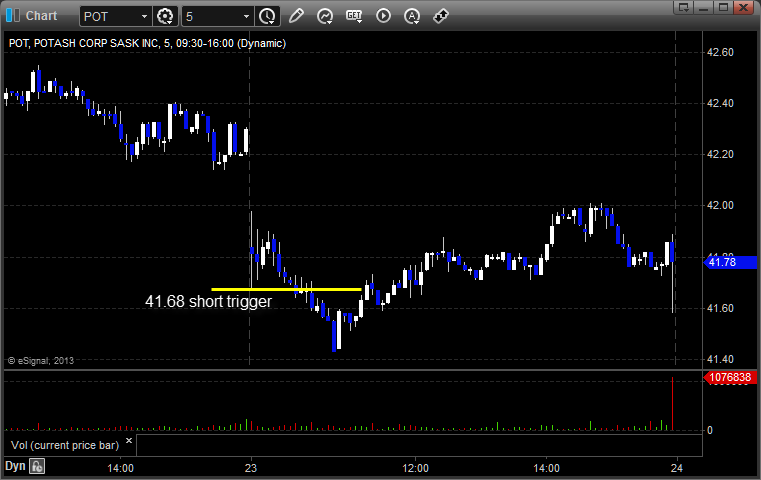This screenshot has width=761, height=480.
Task: Select the pencil drawing tools icon
Action: [296, 16]
